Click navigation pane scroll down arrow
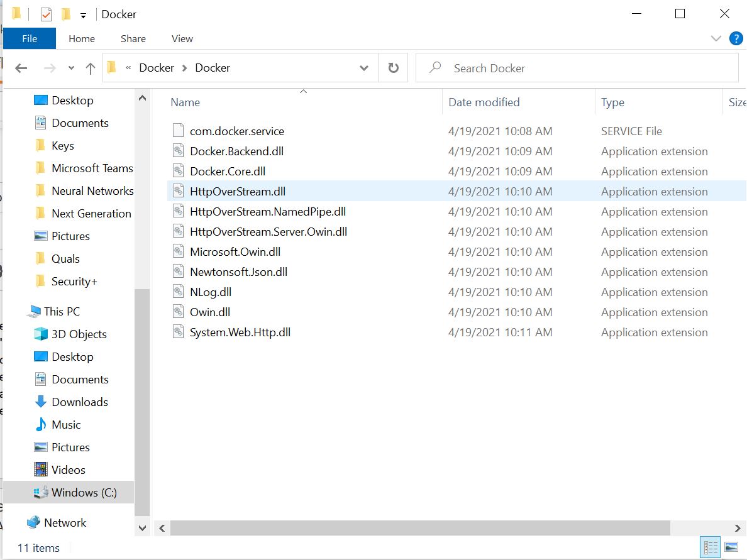Screen dimensions: 747x560 [142, 527]
